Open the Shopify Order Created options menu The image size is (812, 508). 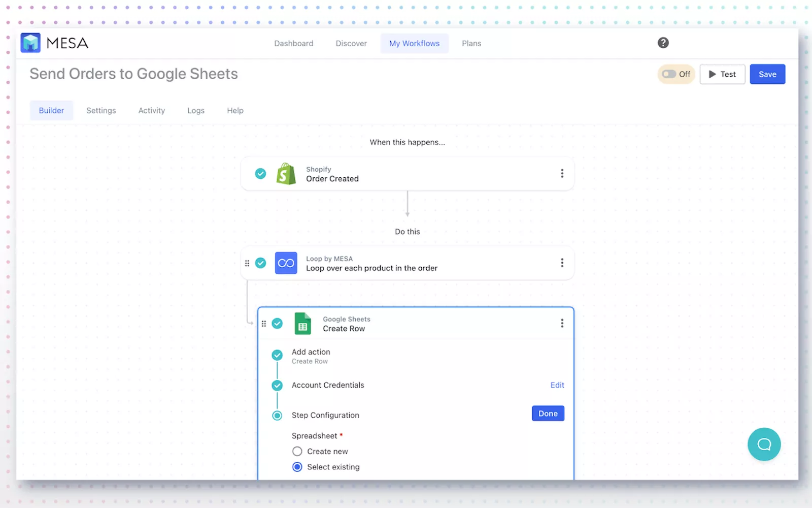tap(562, 174)
